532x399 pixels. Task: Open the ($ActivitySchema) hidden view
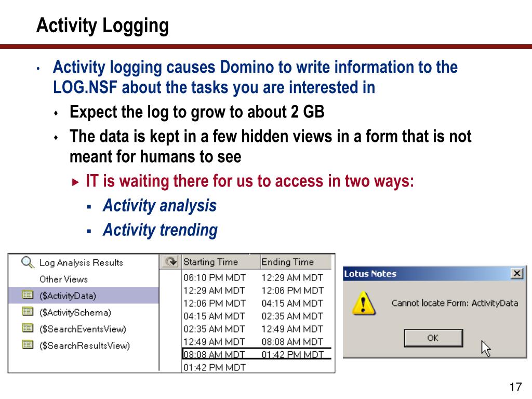point(75,312)
